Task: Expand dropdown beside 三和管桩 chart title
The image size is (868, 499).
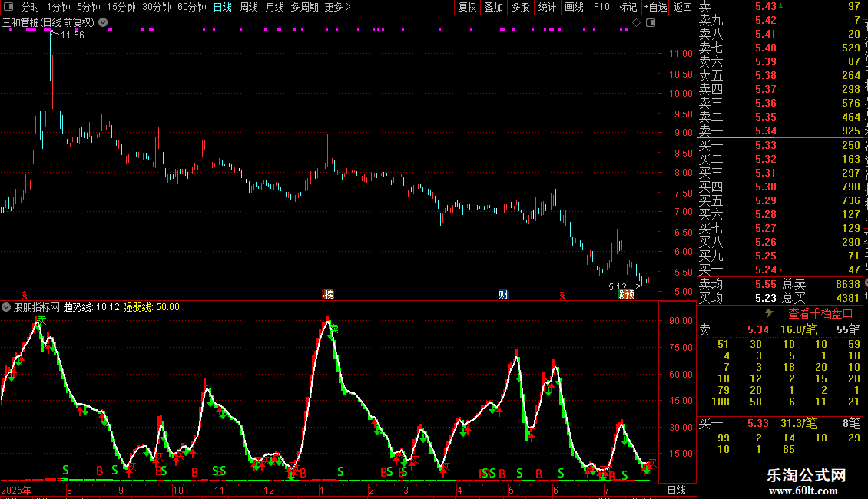Action: (103, 23)
